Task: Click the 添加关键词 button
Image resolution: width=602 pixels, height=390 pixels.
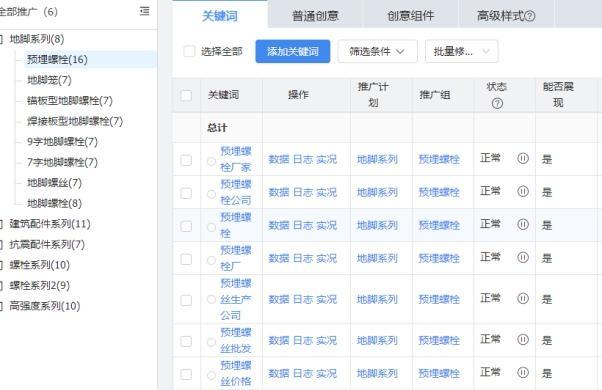Action: coord(293,51)
